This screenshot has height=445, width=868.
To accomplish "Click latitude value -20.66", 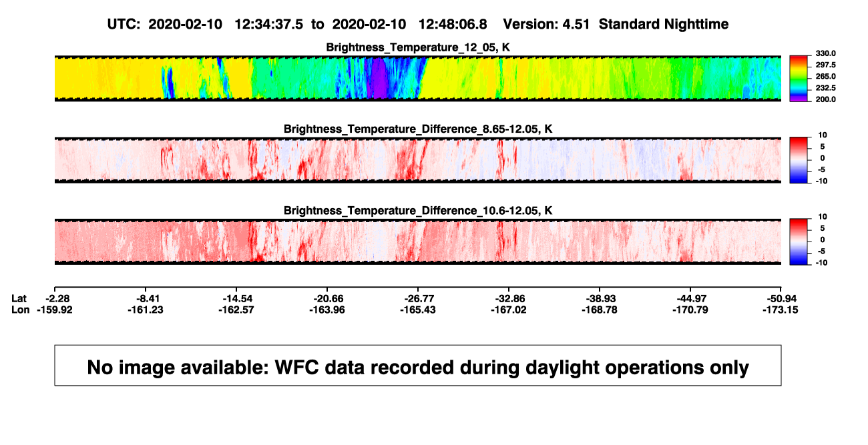I will (327, 298).
